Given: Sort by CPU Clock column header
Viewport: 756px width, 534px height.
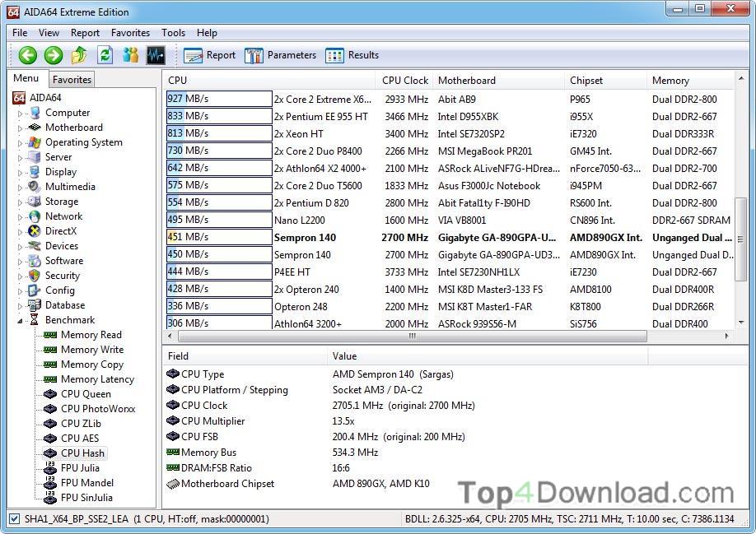Looking at the screenshot, I should pyautogui.click(x=404, y=81).
